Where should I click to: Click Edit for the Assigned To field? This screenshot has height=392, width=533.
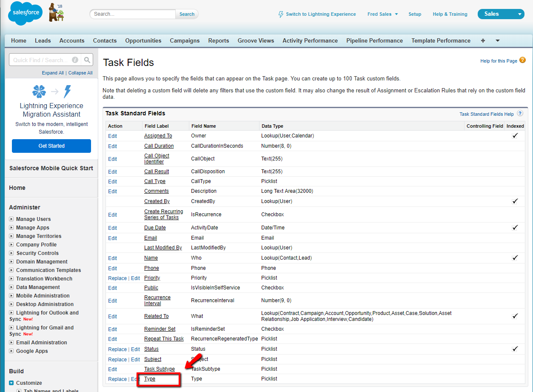tap(113, 136)
